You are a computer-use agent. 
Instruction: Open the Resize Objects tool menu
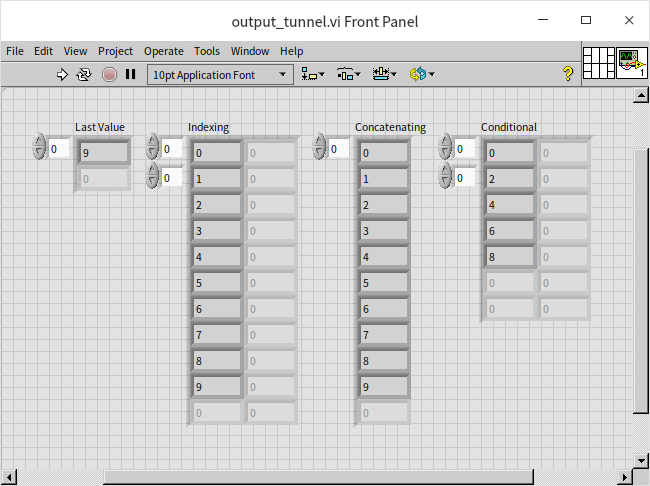click(383, 74)
